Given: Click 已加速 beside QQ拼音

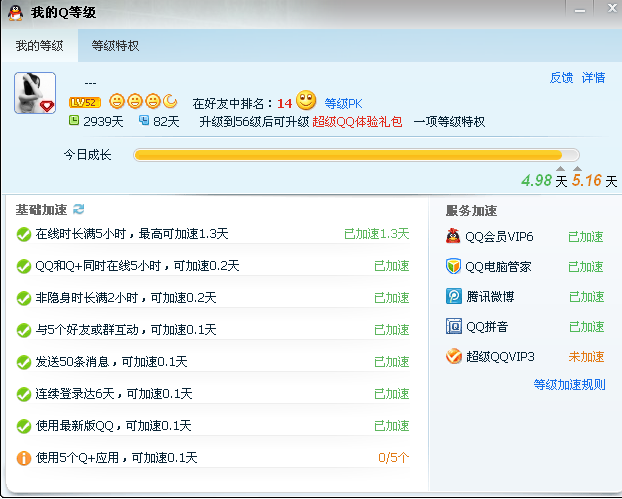Looking at the screenshot, I should [586, 327].
